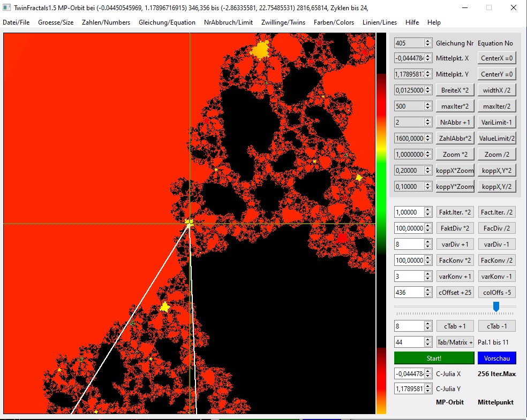The image size is (527, 420).
Task: Click the maxIter*2 button
Action: click(455, 106)
